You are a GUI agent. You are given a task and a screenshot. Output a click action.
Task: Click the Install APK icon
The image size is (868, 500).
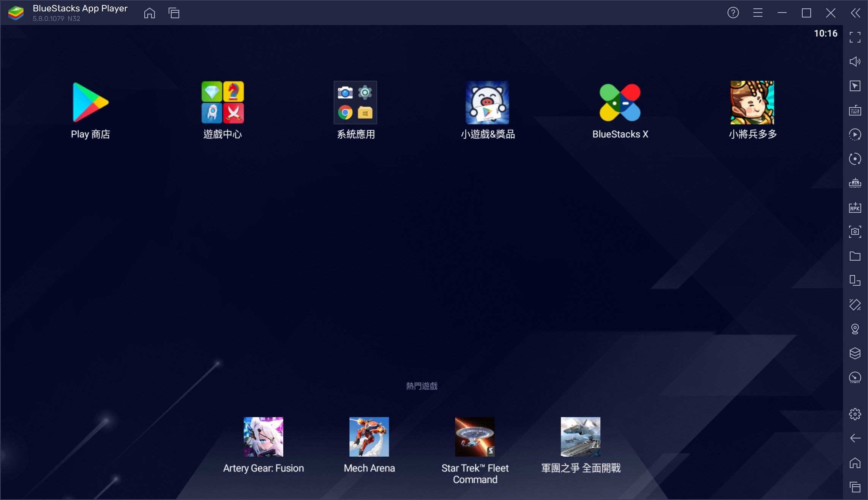(x=855, y=207)
